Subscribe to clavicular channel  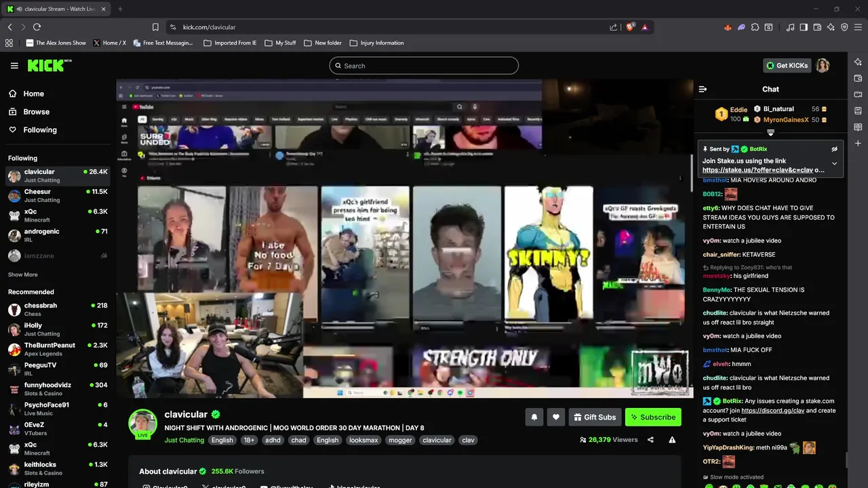[653, 417]
